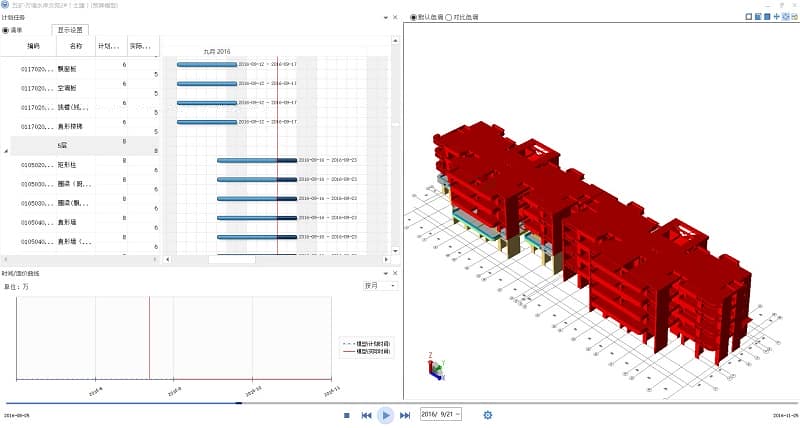Click the Gantt vertical scrollbar up arrow
800x428 pixels.
(395, 40)
